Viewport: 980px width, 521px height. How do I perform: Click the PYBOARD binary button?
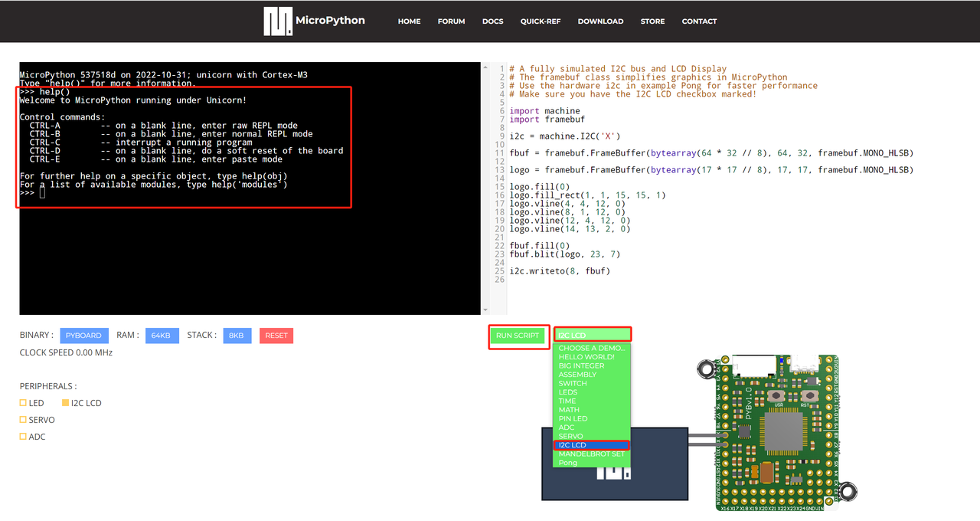83,336
